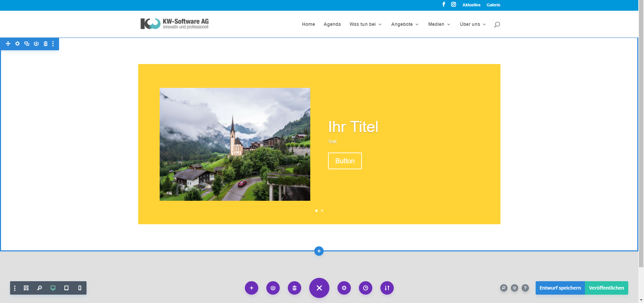Switch to phone preview mode
The image size is (644, 303).
[x=79, y=288]
